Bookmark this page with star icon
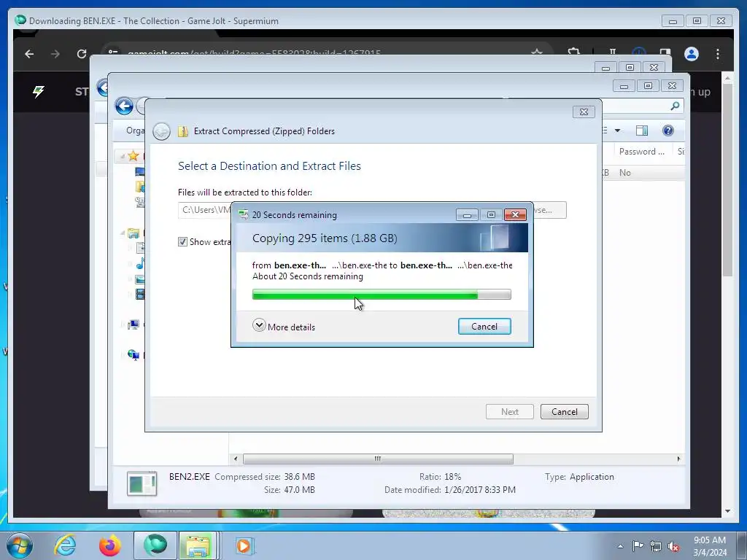Viewport: 747px width, 560px height. pos(537,52)
